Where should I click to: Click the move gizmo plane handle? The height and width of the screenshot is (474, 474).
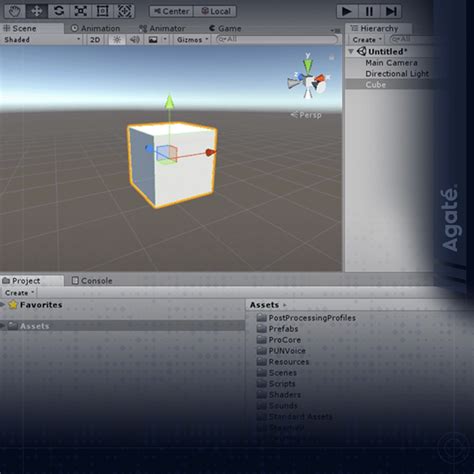pos(166,154)
